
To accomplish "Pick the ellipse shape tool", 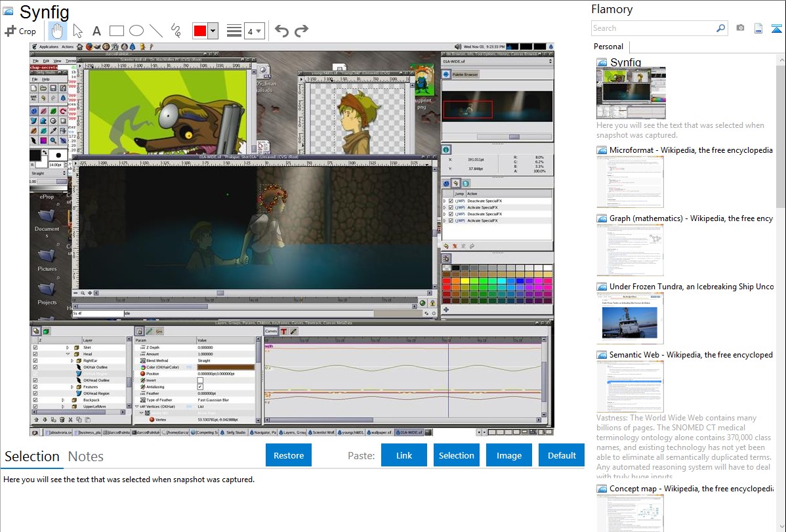I will click(136, 31).
